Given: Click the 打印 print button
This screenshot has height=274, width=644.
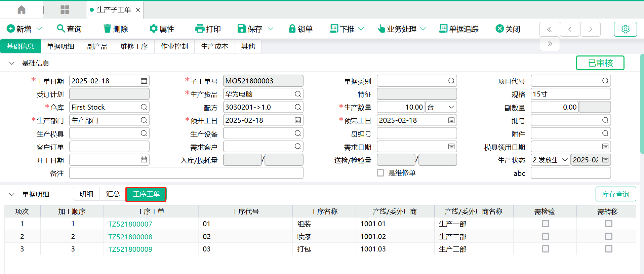Looking at the screenshot, I should pyautogui.click(x=208, y=29).
